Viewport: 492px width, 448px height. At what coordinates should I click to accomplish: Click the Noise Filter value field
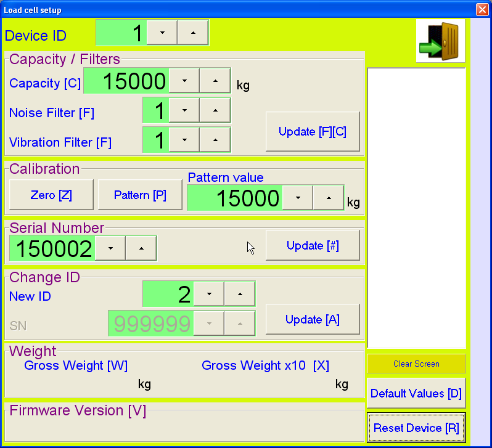pos(156,110)
